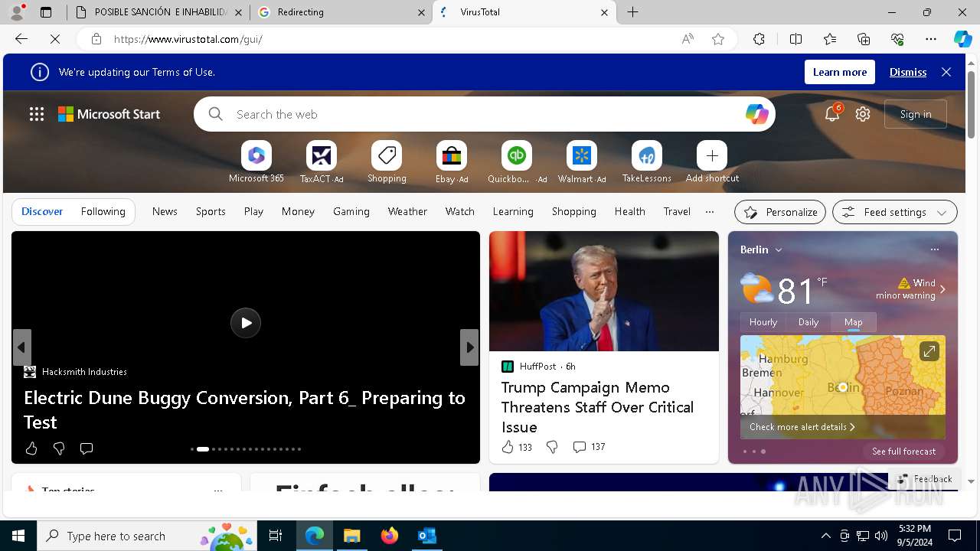Open the notifications bell
980x551 pixels.
[832, 114]
